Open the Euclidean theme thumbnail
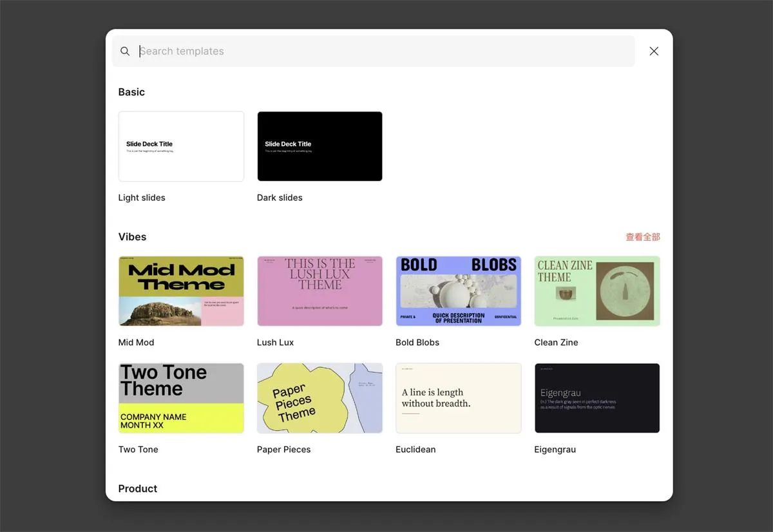 tap(458, 398)
